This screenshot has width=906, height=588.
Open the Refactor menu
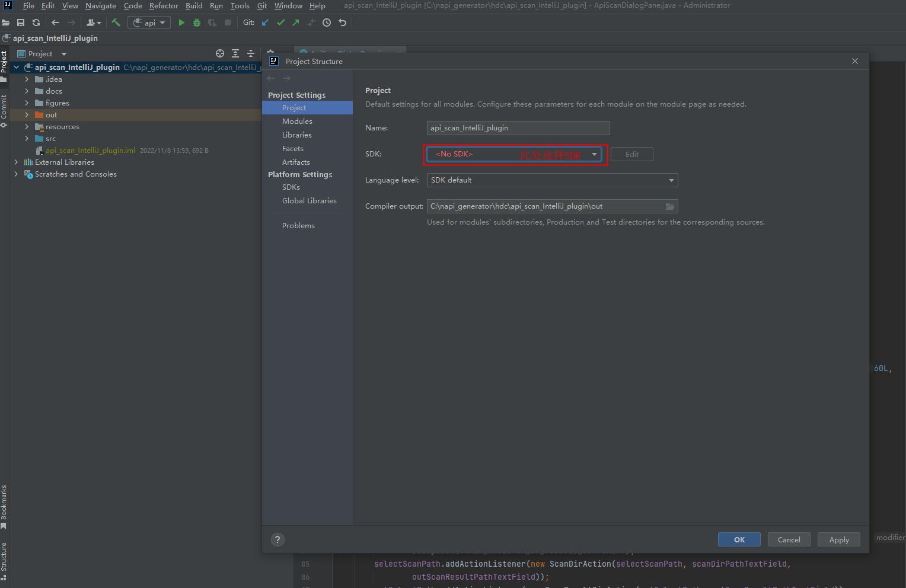point(164,6)
